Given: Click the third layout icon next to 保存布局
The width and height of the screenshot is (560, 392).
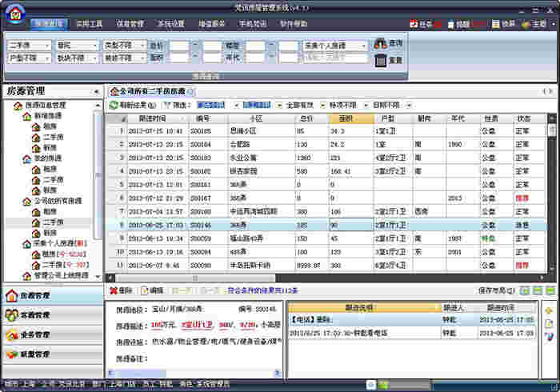Looking at the screenshot, I should click(x=550, y=290).
